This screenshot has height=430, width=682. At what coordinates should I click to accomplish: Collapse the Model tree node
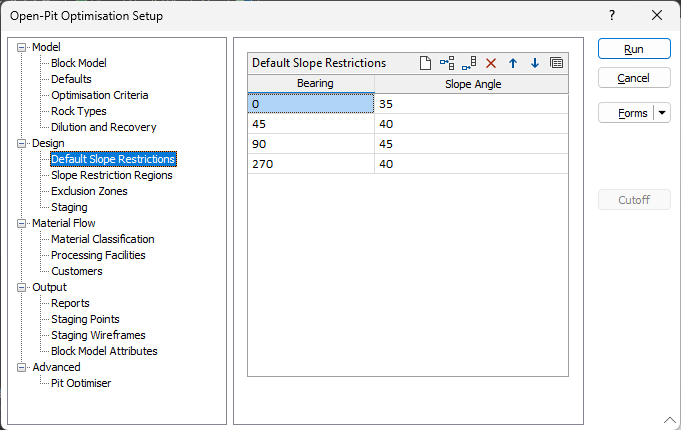(x=23, y=47)
